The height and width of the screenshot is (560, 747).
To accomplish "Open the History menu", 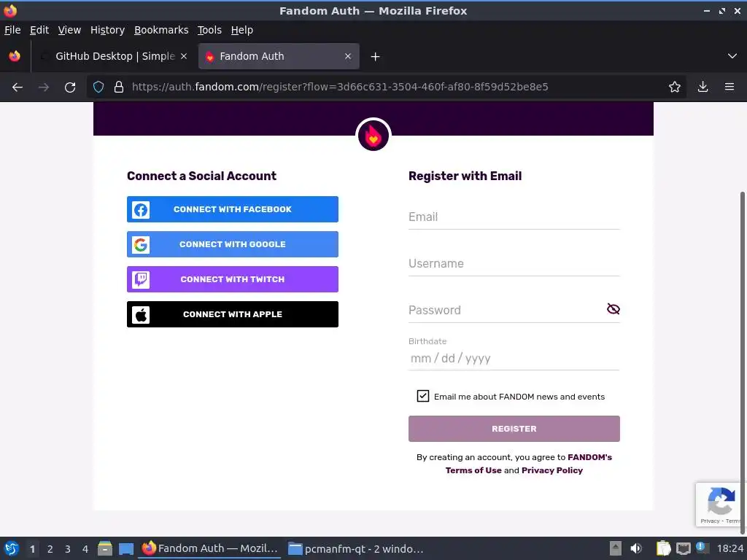I will pyautogui.click(x=108, y=30).
